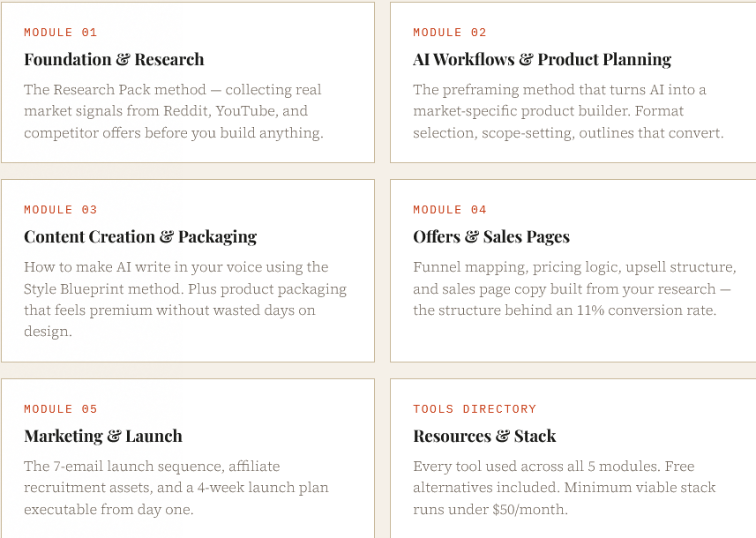This screenshot has height=538, width=756.
Task: Click the minimum viable stack description
Action: tap(565, 488)
